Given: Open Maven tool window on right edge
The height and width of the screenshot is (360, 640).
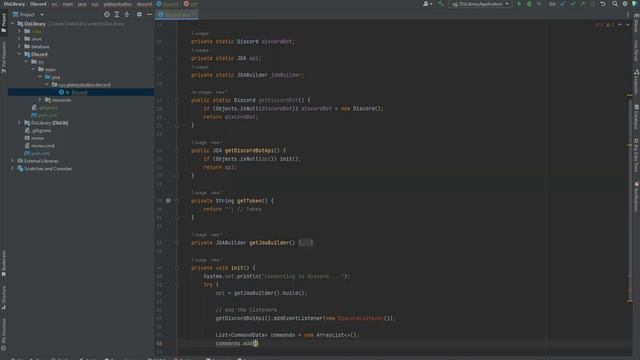Looking at the screenshot, I should click(x=636, y=22).
